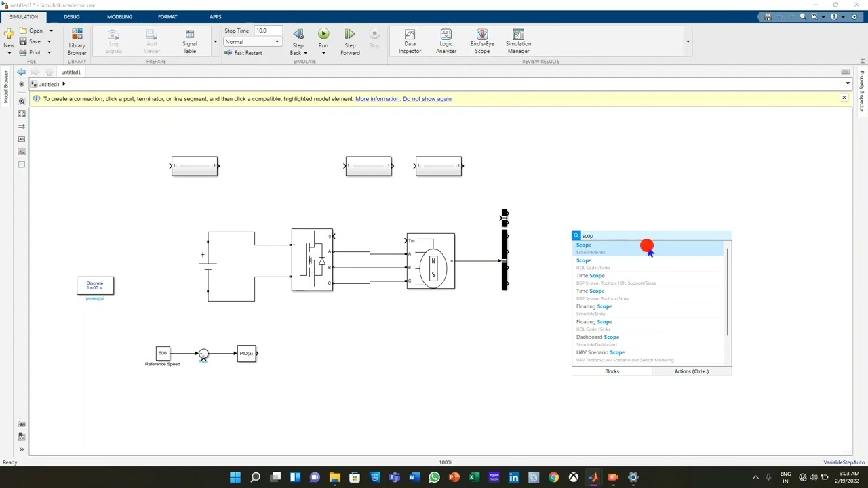Select Time Scope from DSP System Toolbox/Sinks
Viewport: 868px width, 488px height.
[x=648, y=294]
